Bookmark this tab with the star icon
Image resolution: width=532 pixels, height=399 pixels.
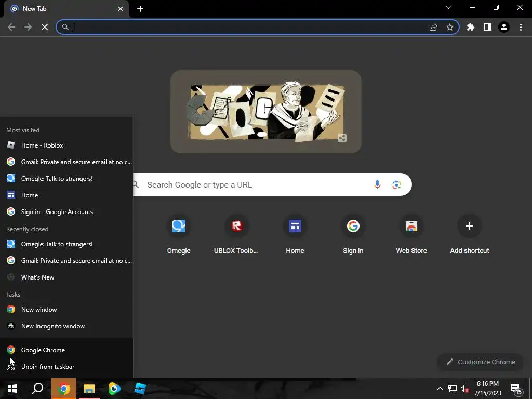[450, 27]
